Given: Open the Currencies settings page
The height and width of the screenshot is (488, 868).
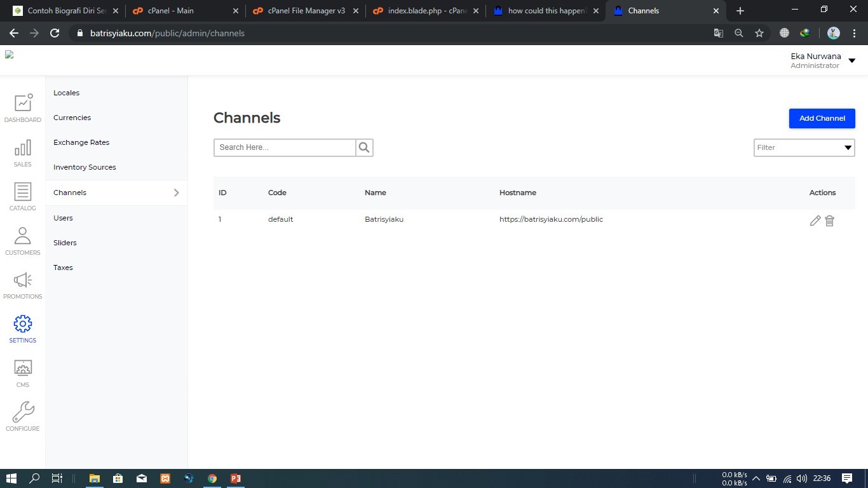Looking at the screenshot, I should pyautogui.click(x=72, y=118).
